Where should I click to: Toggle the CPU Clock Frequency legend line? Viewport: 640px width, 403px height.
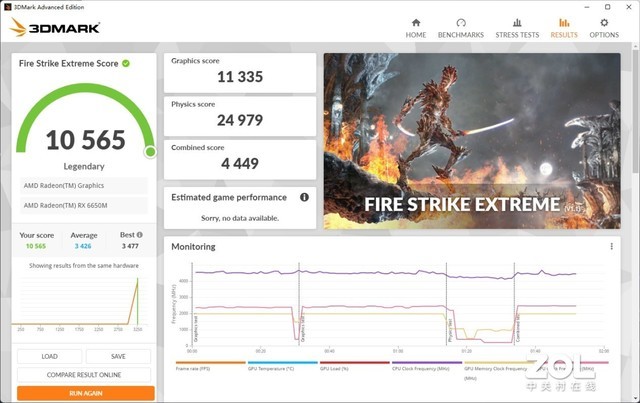[x=427, y=365]
